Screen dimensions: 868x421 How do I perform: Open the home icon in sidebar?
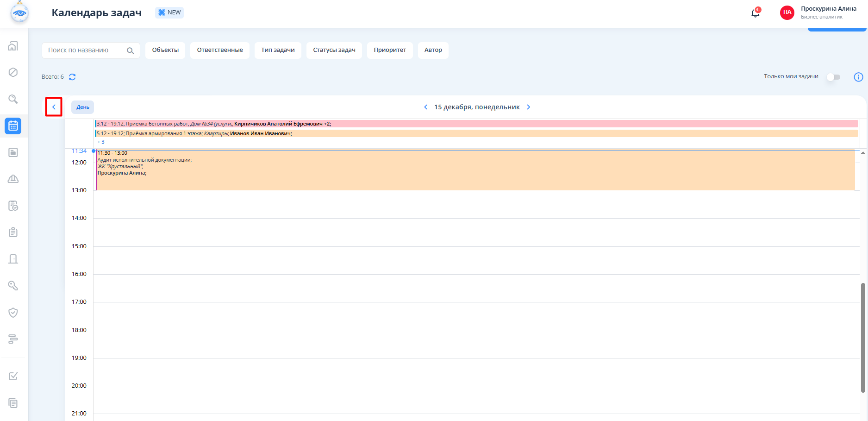(x=13, y=46)
